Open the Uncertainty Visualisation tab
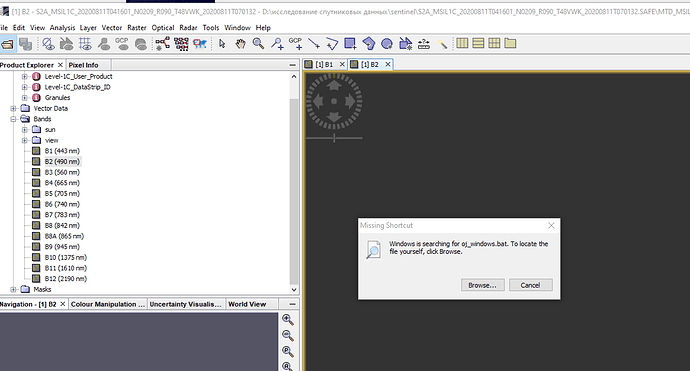Screen dimensions: 690x371 (185, 304)
